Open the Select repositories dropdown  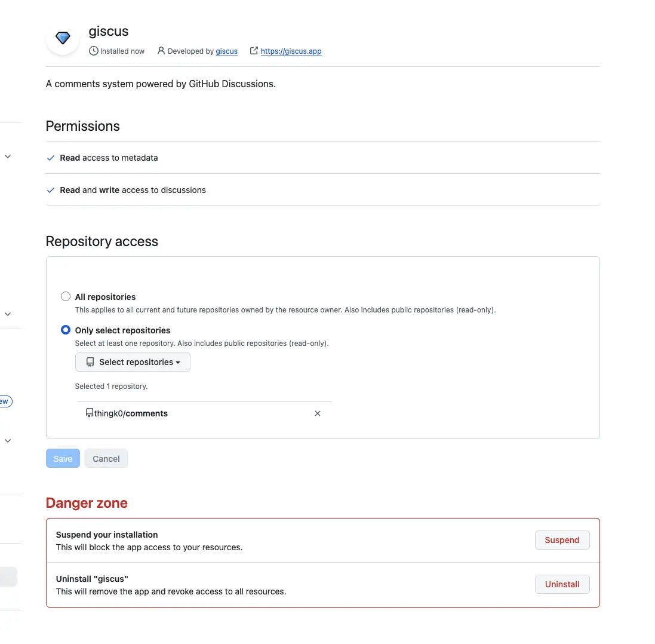click(133, 362)
